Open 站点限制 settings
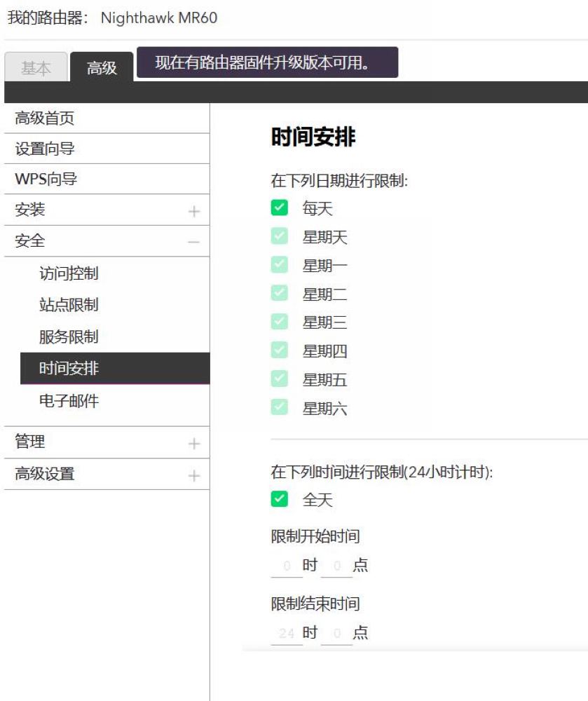The image size is (588, 701). tap(69, 305)
